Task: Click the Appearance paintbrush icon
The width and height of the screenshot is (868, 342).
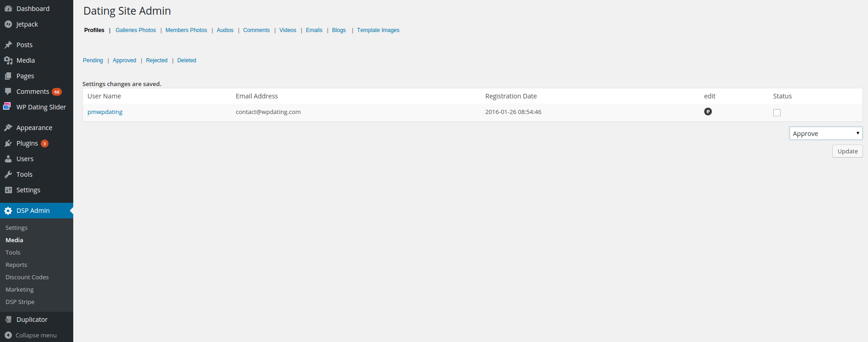Action: click(x=8, y=128)
